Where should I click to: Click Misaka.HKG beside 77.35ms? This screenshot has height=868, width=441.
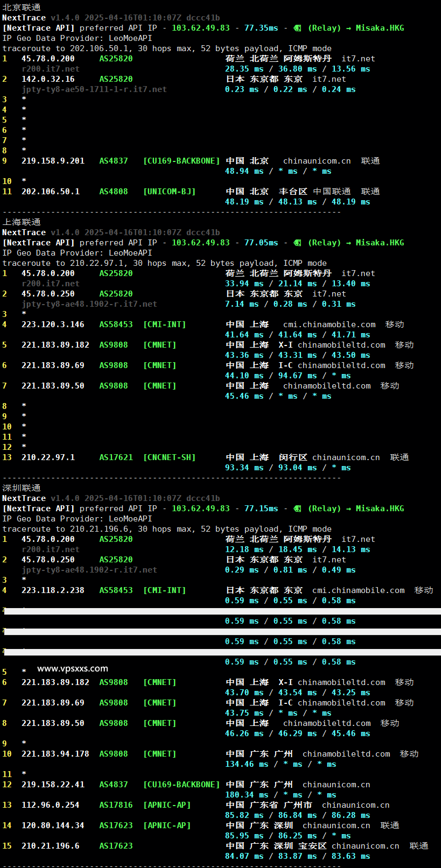380,28
